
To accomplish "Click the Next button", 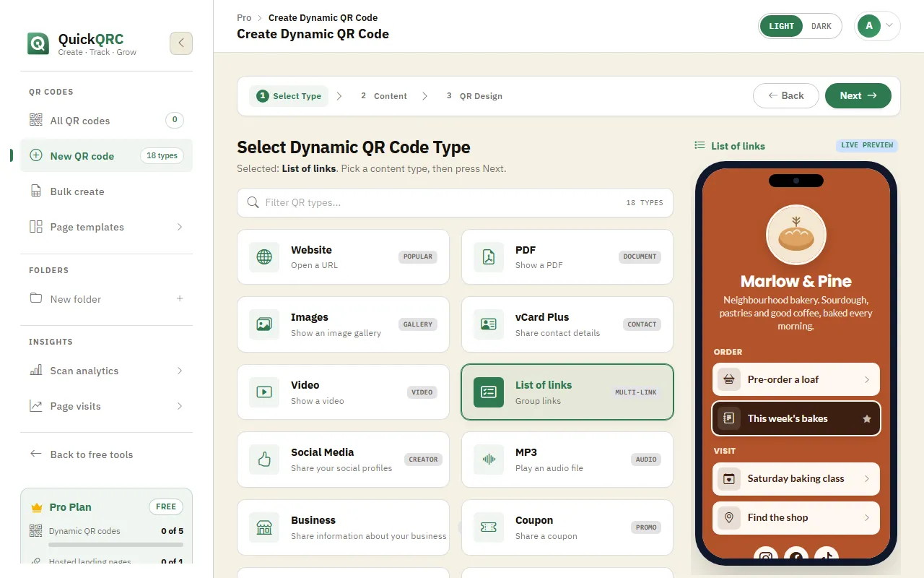I will [858, 95].
